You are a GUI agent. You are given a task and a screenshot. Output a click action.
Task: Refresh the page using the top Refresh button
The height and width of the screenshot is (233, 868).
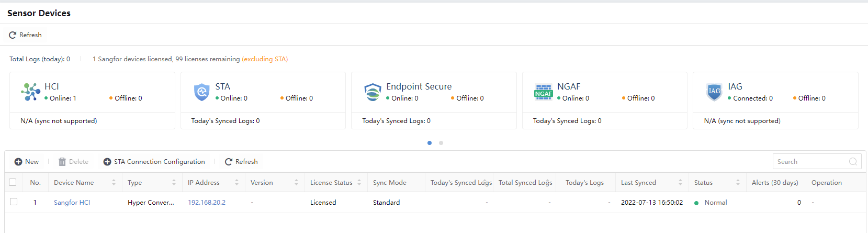pos(25,35)
